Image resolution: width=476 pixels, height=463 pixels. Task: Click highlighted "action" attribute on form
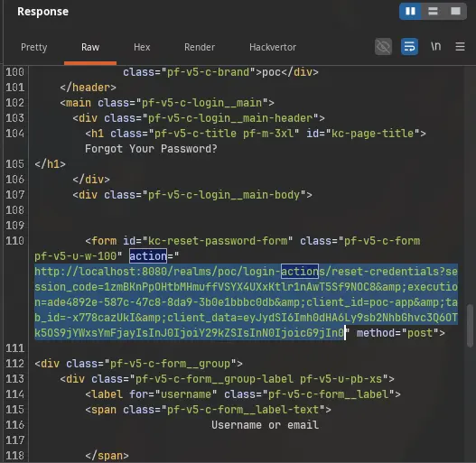(x=148, y=256)
